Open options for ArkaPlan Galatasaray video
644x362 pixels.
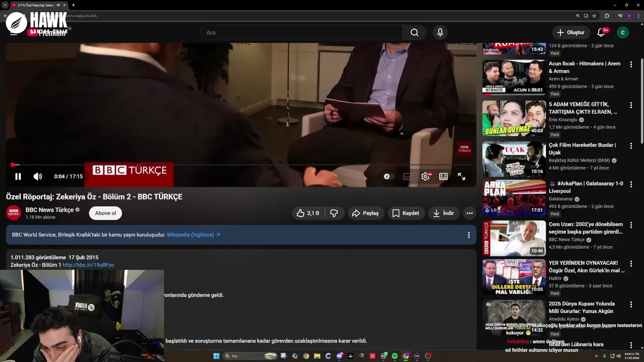pos(631,185)
